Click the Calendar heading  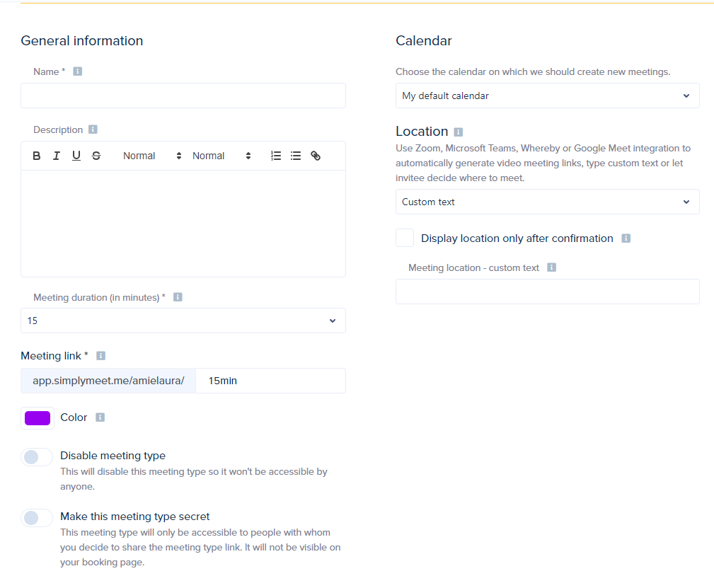point(423,40)
